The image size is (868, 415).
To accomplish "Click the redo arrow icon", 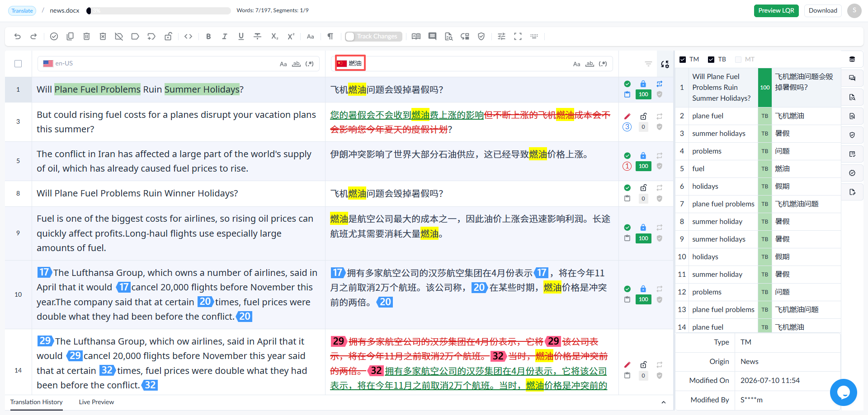I will click(x=33, y=37).
